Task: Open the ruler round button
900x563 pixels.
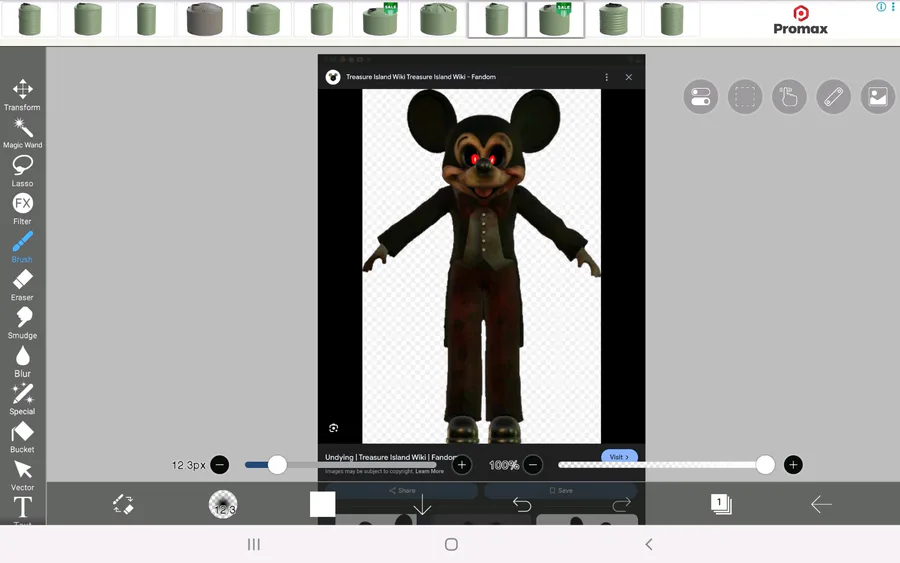Action: point(833,96)
